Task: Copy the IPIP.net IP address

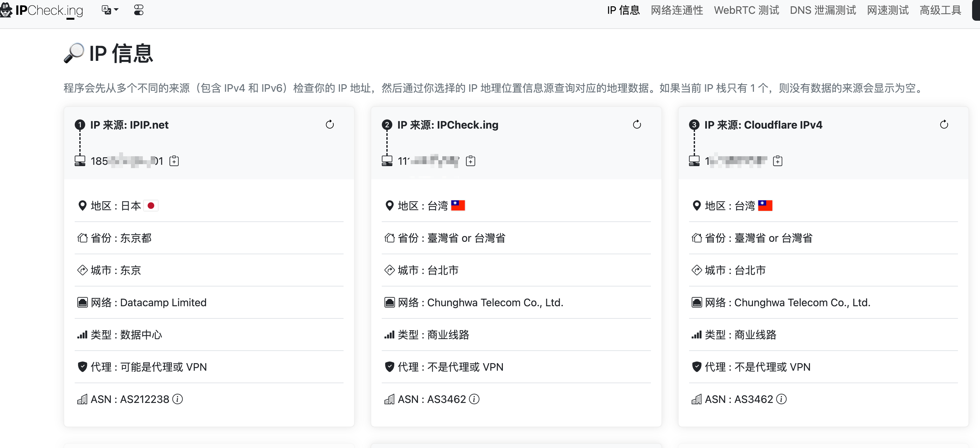Action: (174, 161)
